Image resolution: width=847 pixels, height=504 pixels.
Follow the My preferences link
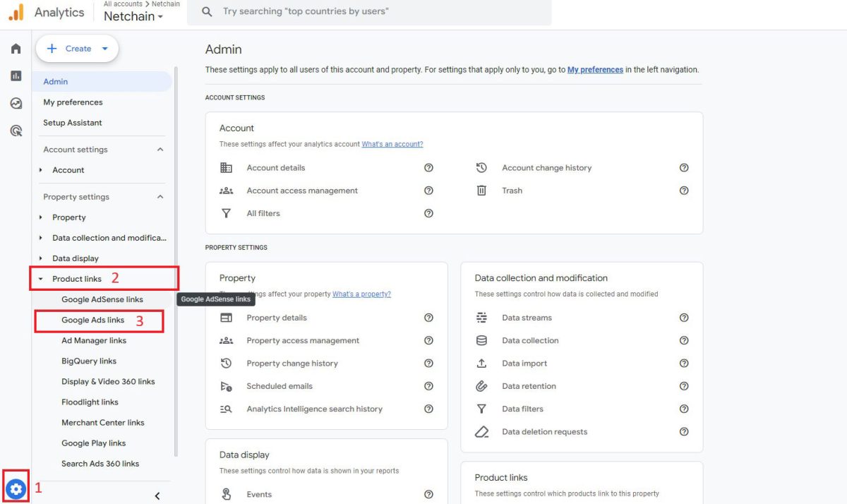[x=595, y=70]
